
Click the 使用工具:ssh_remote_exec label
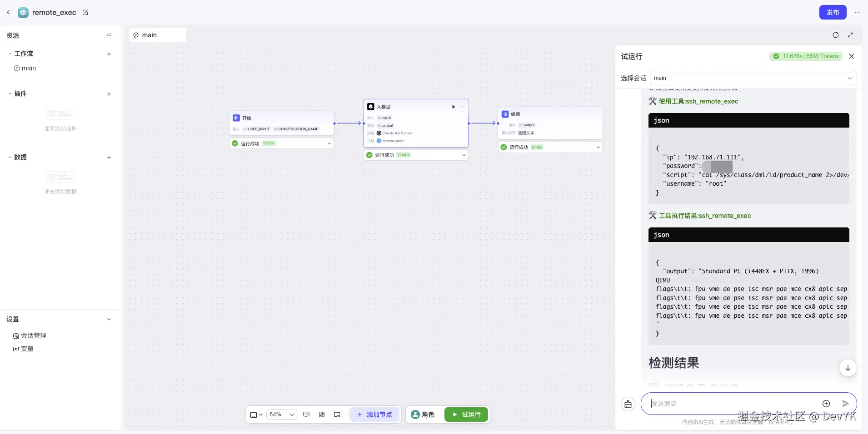point(698,101)
